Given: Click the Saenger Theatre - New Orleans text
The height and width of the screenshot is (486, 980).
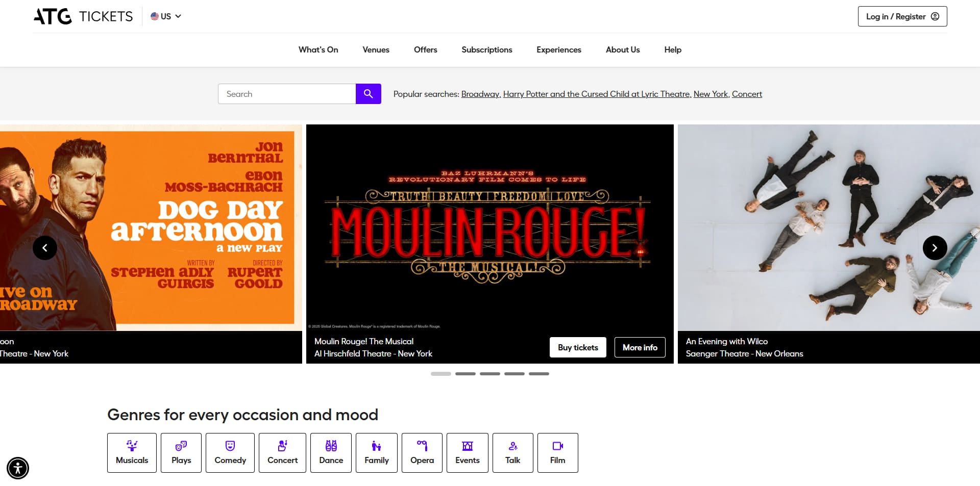Looking at the screenshot, I should tap(744, 353).
